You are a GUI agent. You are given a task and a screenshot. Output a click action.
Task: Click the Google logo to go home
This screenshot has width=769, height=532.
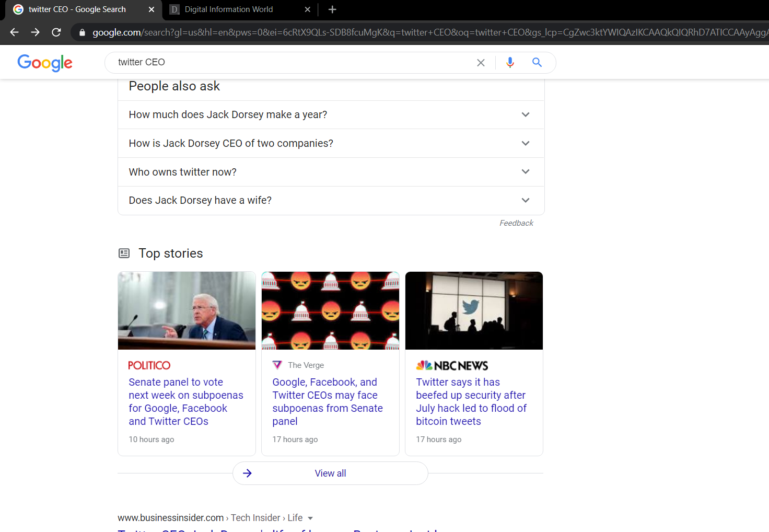45,63
